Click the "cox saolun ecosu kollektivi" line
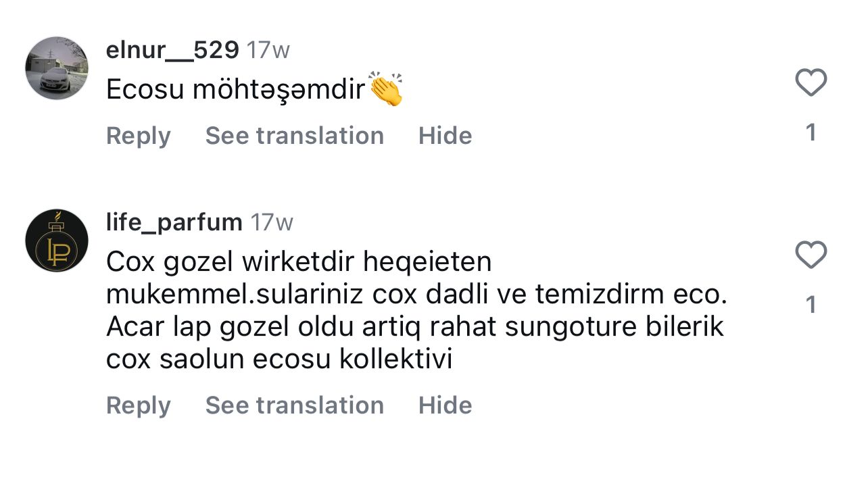 pyautogui.click(x=279, y=360)
